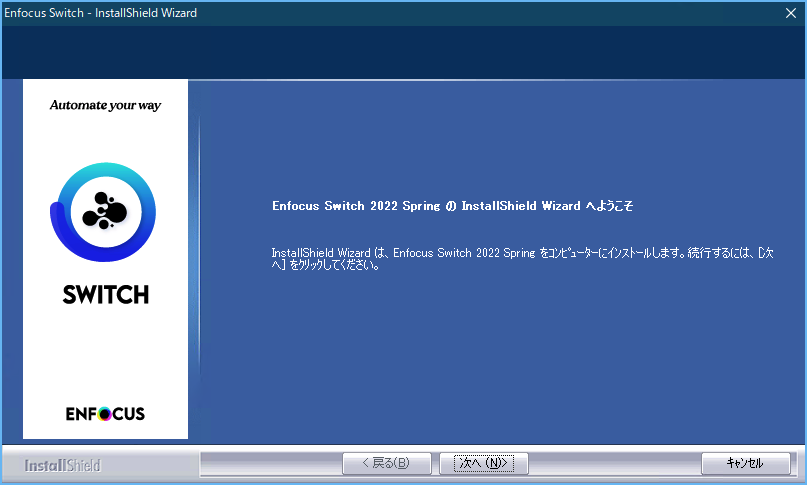
Task: Click the 次へ (N) next button
Action: [483, 463]
